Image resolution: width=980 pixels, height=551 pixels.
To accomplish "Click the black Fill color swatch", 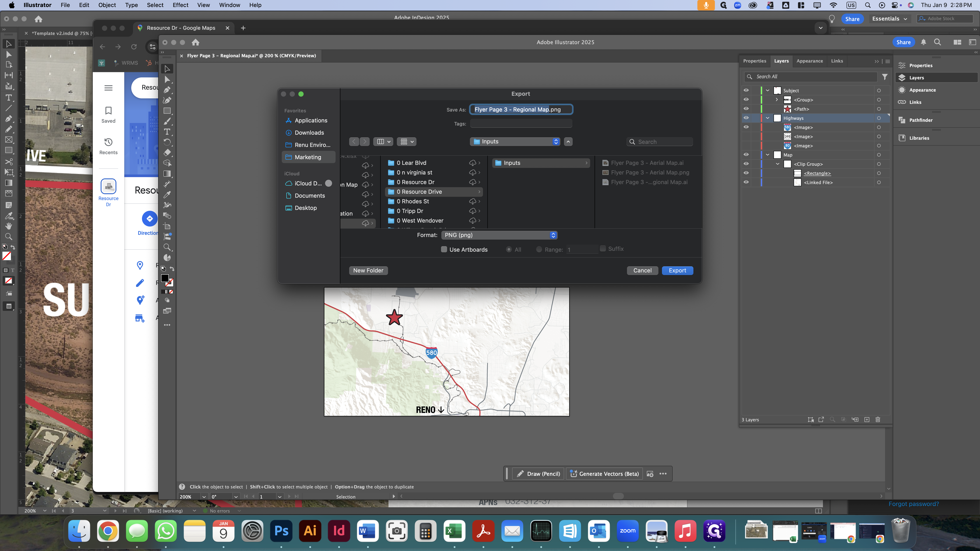I will point(165,278).
